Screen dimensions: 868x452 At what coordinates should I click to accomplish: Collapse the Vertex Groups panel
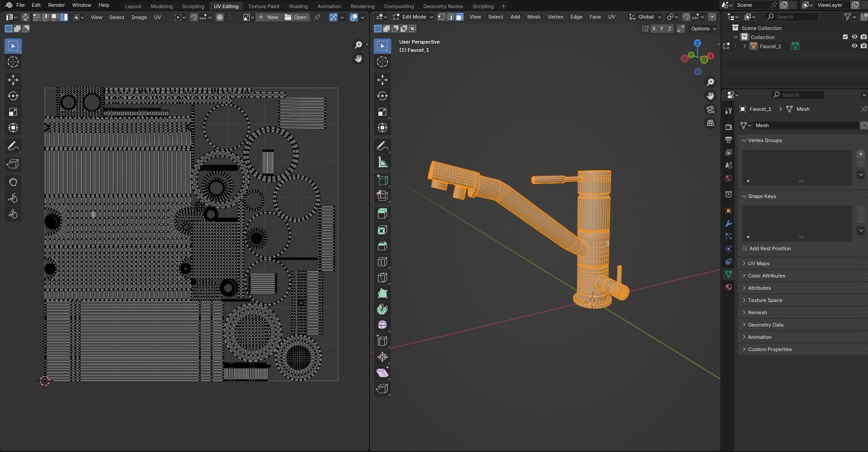(x=802, y=140)
